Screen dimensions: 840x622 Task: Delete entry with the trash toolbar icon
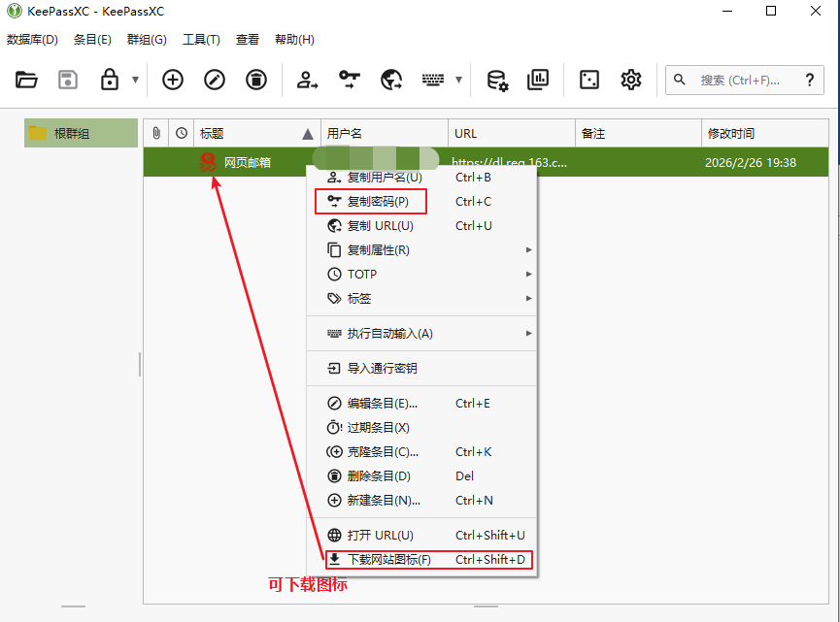click(x=256, y=81)
